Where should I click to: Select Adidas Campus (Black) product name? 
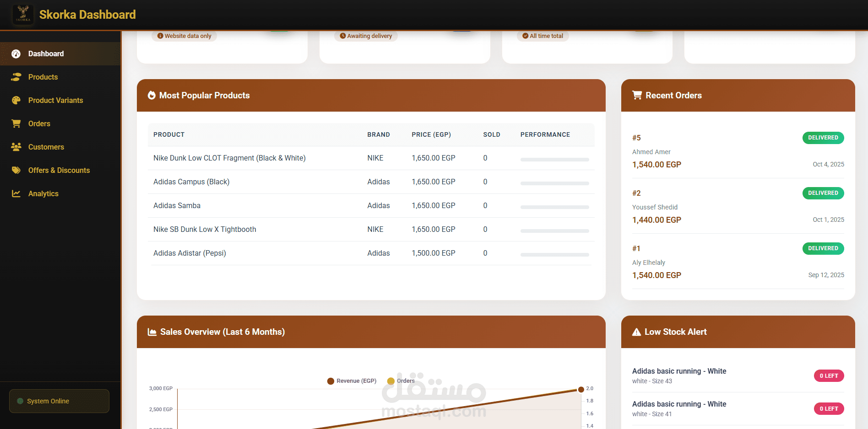click(191, 182)
